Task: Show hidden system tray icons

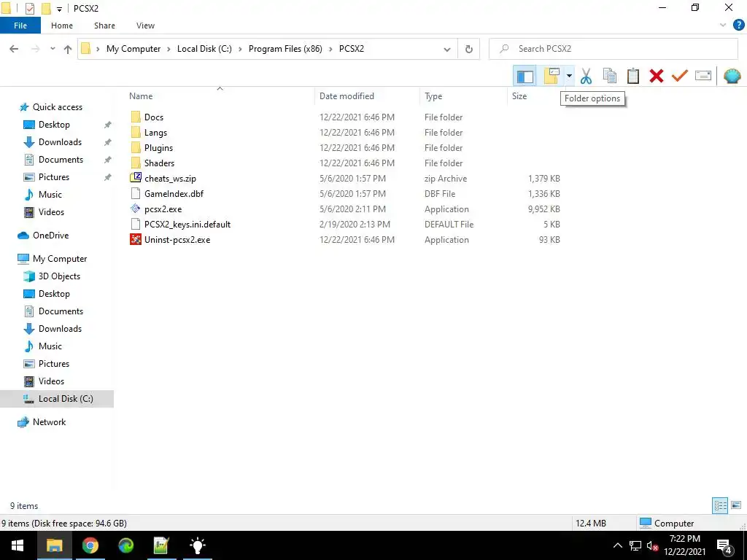Action: pyautogui.click(x=617, y=545)
